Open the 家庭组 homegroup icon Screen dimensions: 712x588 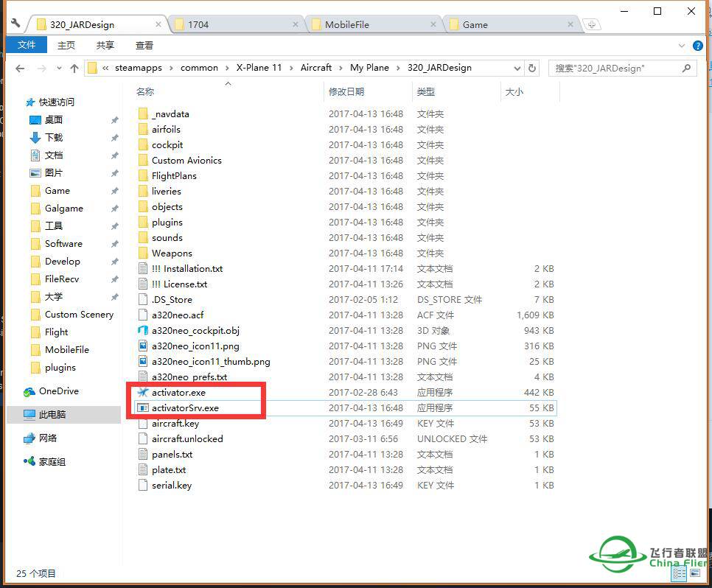point(29,462)
